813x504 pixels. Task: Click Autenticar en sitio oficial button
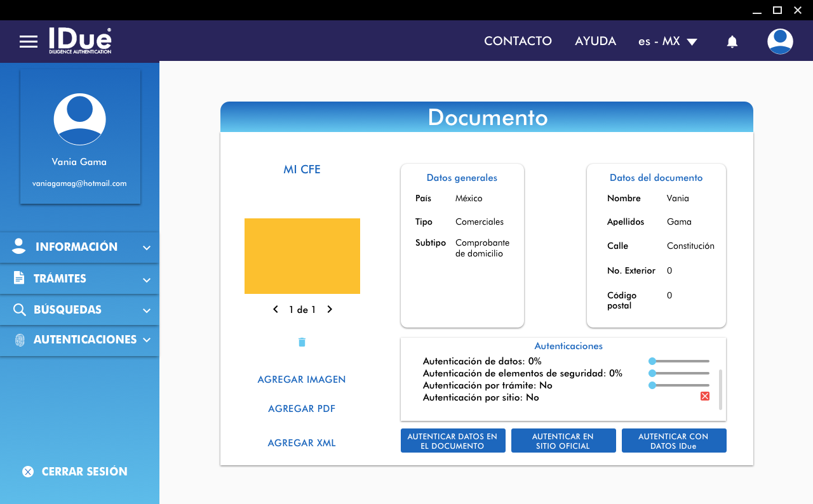(563, 441)
